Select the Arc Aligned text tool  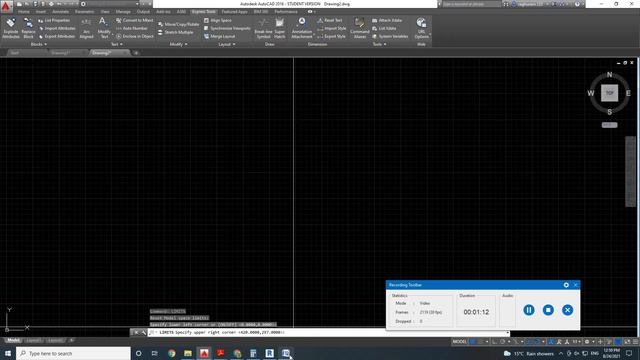tap(86, 28)
